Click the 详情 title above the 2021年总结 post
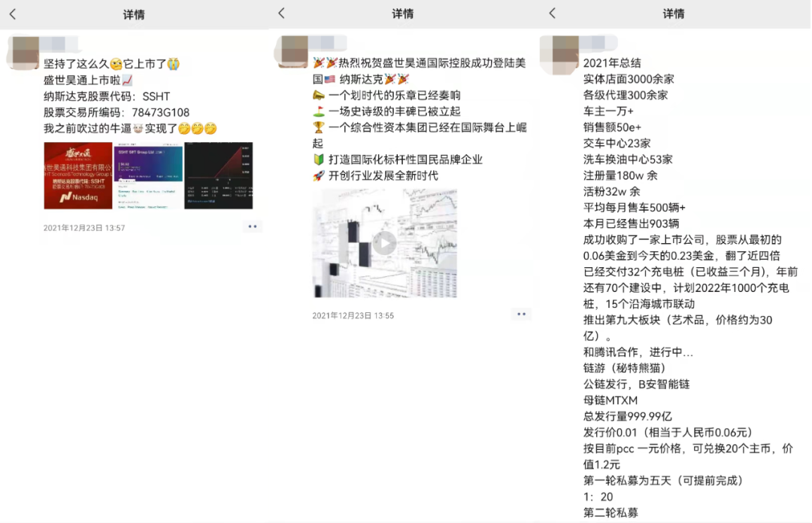Image resolution: width=812 pixels, height=523 pixels. 674,14
